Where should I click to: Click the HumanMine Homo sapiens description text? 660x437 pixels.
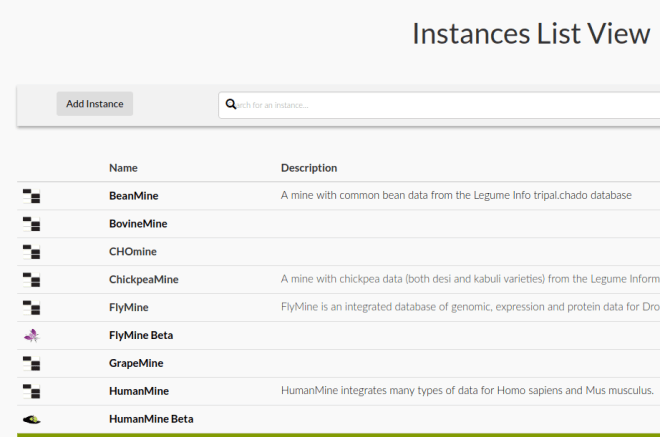467,390
